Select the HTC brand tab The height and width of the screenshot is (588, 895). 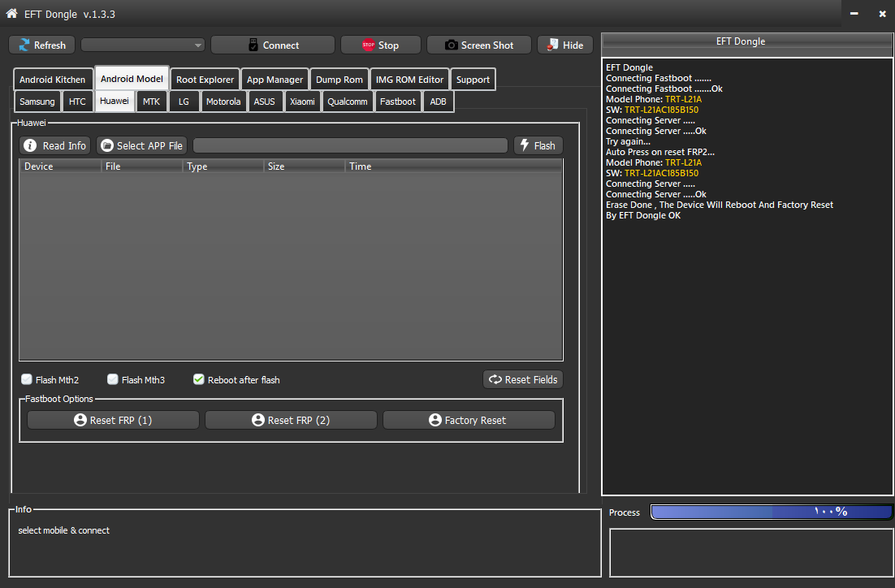[77, 102]
